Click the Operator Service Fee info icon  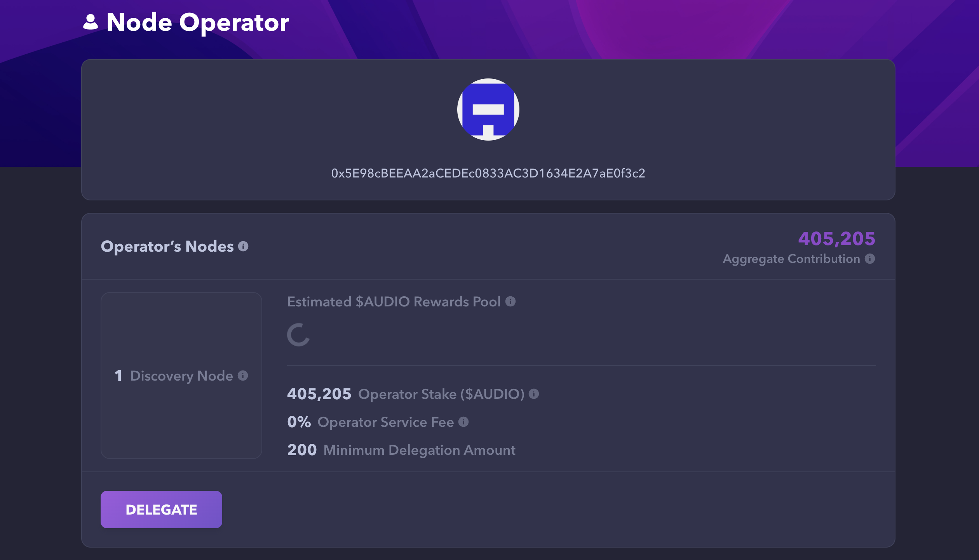point(463,422)
